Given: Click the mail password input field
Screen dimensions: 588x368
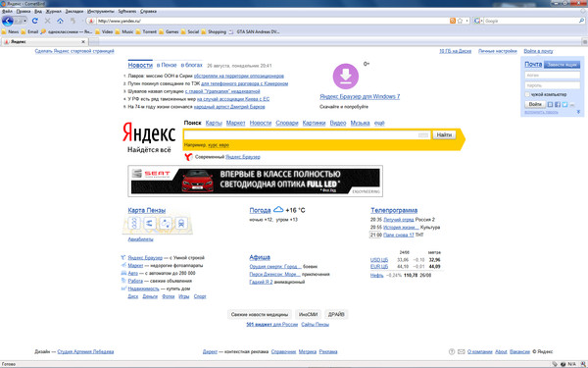Looking at the screenshot, I should click(x=553, y=85).
